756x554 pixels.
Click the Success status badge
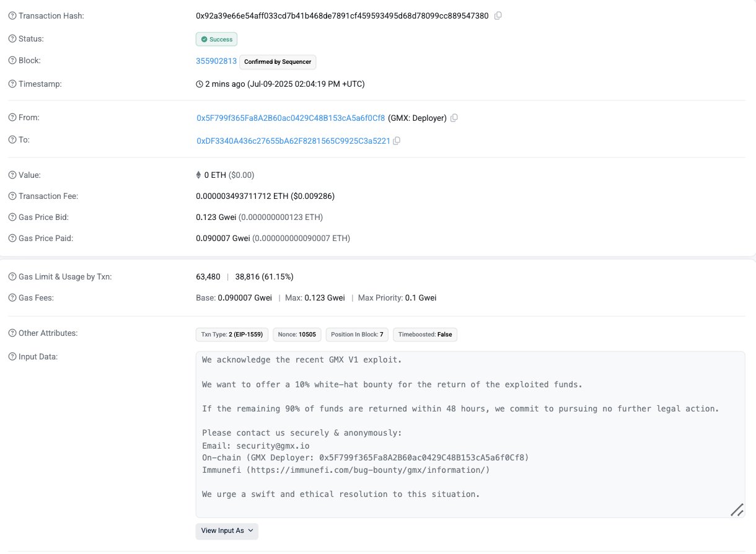click(217, 39)
